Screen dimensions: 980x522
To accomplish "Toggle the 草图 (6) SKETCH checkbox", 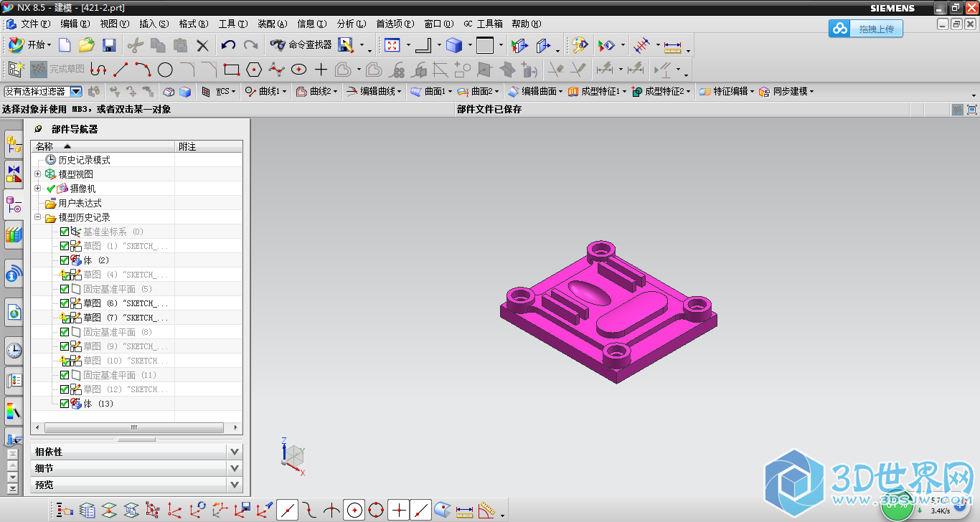I will coord(65,303).
